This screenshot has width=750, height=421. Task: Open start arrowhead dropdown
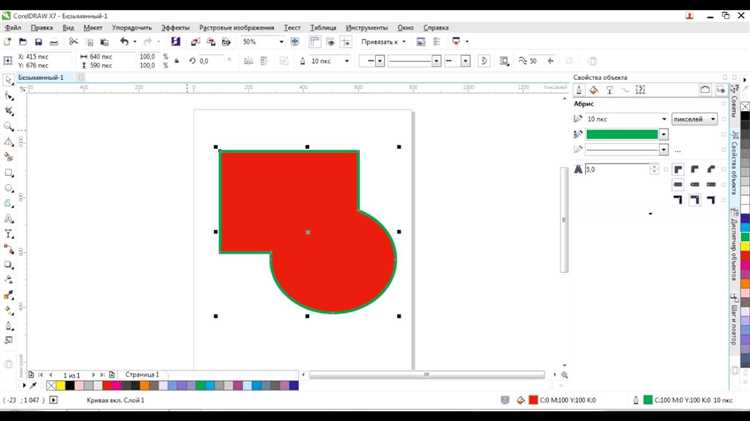[x=380, y=61]
